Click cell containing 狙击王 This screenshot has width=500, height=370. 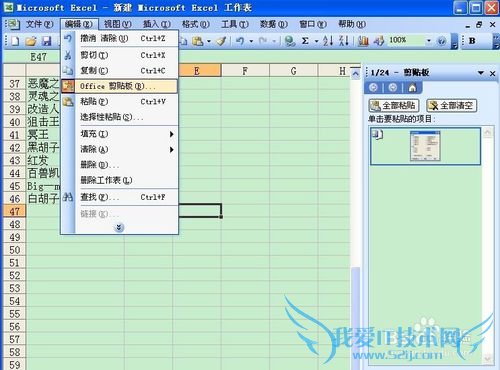pyautogui.click(x=43, y=122)
